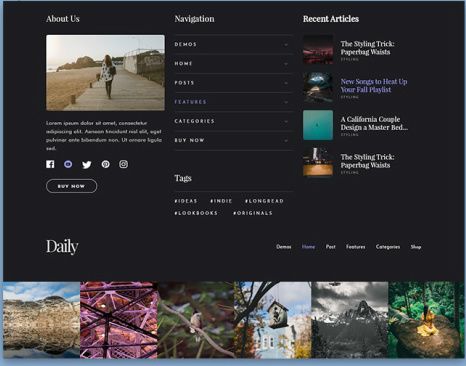Go to Features in footer menu

point(355,247)
